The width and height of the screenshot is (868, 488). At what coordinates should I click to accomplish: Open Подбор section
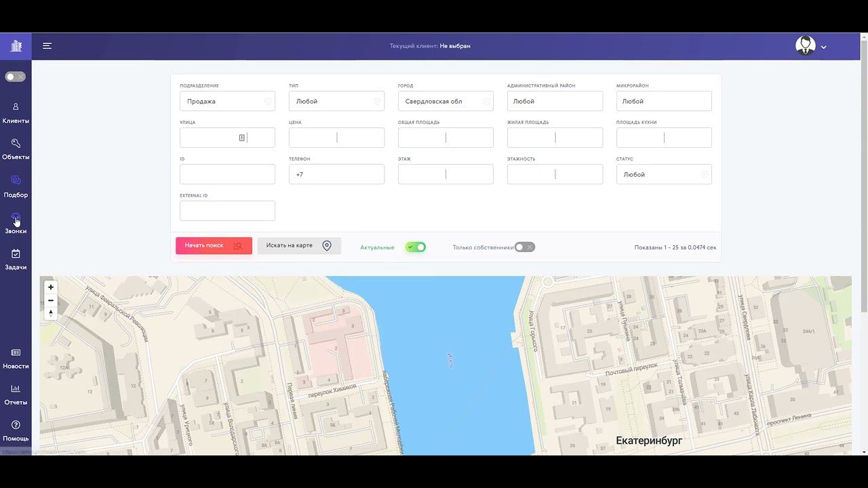tap(16, 186)
